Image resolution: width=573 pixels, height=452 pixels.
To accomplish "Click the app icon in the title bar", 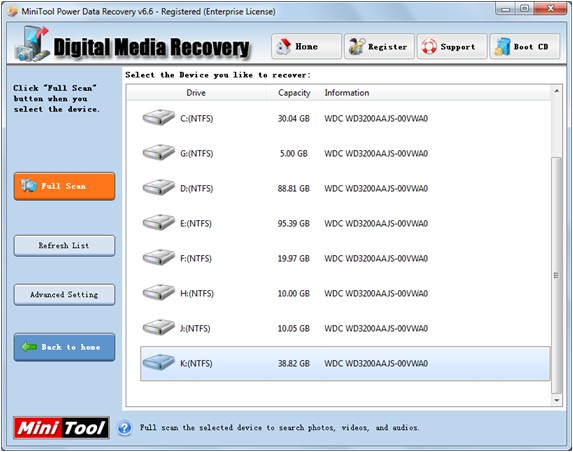I will click(12, 12).
